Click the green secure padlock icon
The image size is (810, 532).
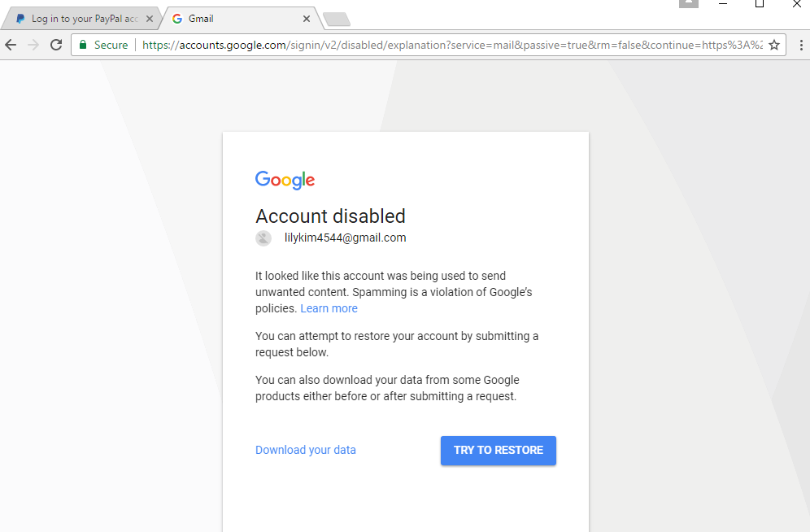83,45
